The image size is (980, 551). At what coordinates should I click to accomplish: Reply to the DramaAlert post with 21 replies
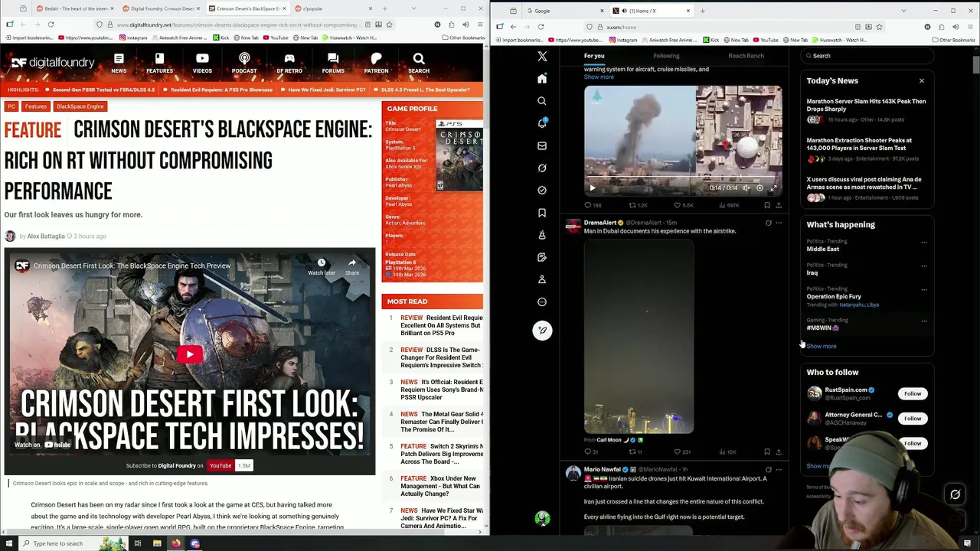pyautogui.click(x=590, y=452)
